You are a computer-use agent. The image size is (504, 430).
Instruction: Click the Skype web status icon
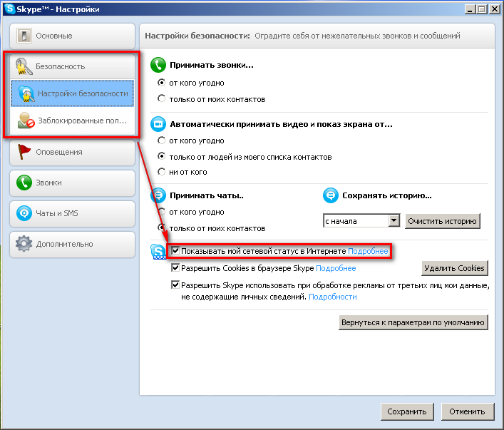click(x=158, y=252)
